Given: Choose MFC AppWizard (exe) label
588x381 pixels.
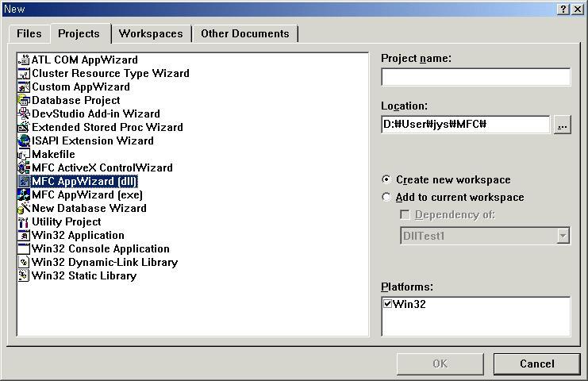Looking at the screenshot, I should (x=87, y=194).
